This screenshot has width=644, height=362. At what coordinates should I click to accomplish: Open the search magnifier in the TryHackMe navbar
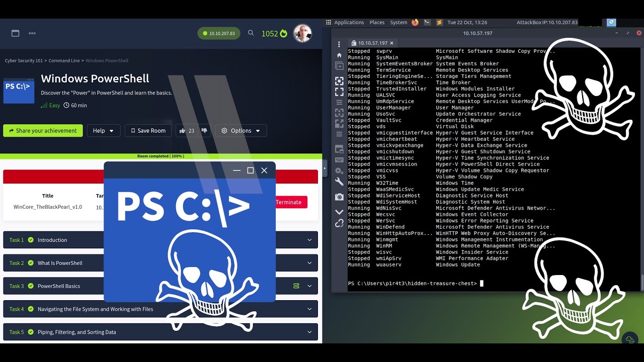point(251,33)
